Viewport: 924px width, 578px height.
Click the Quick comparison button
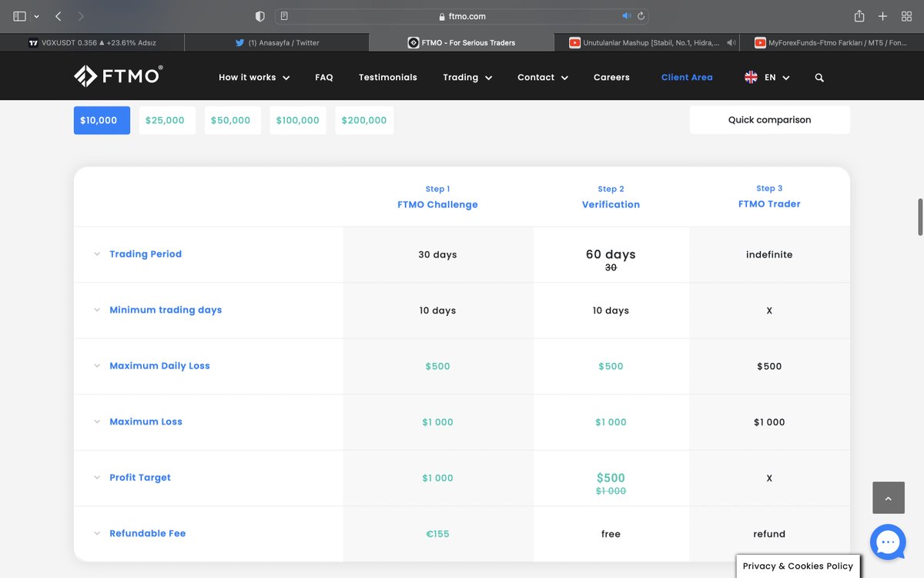click(770, 120)
